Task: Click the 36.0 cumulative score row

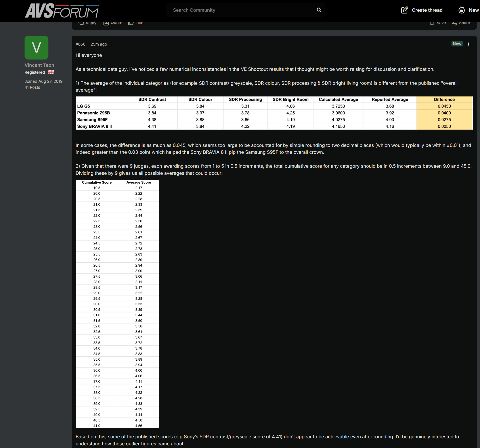Action: point(117,370)
